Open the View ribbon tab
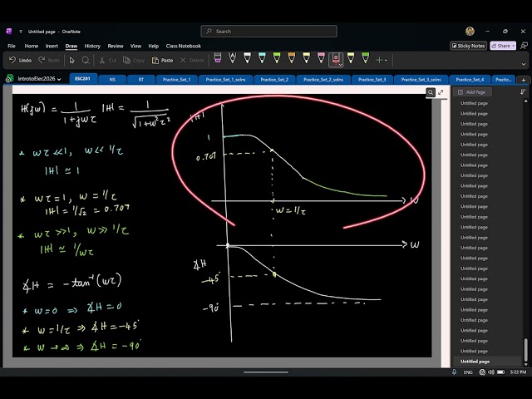 [x=135, y=46]
